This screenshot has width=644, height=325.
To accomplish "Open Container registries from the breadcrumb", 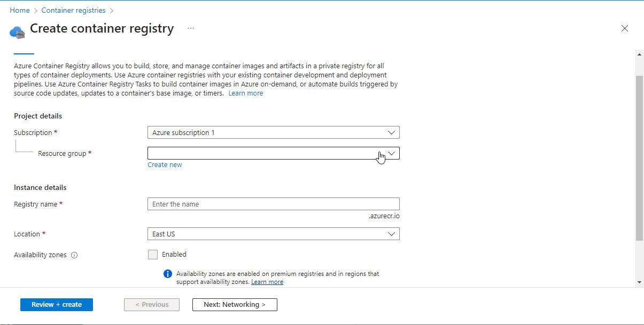I will point(73,10).
